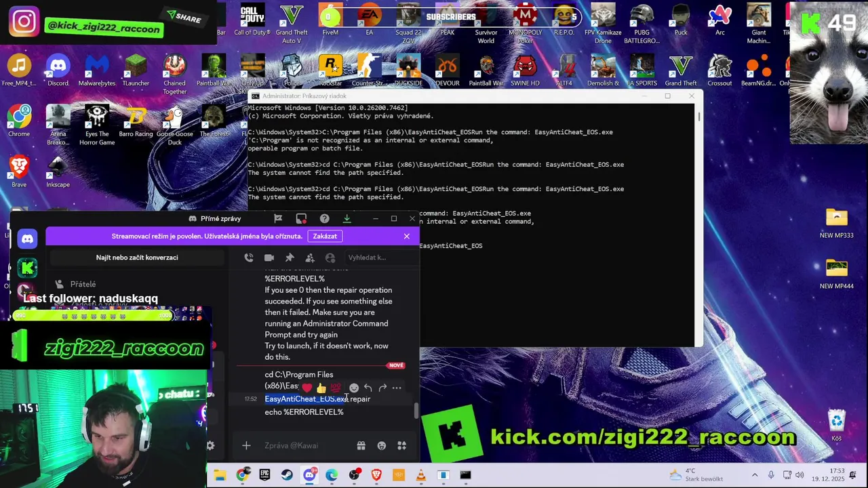Open Discord gift icon in message bar

pos(361,445)
